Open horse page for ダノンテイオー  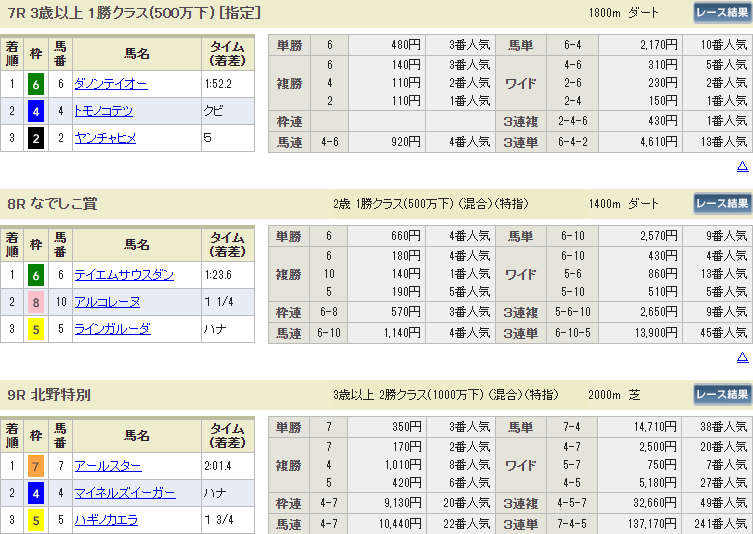pos(111,84)
